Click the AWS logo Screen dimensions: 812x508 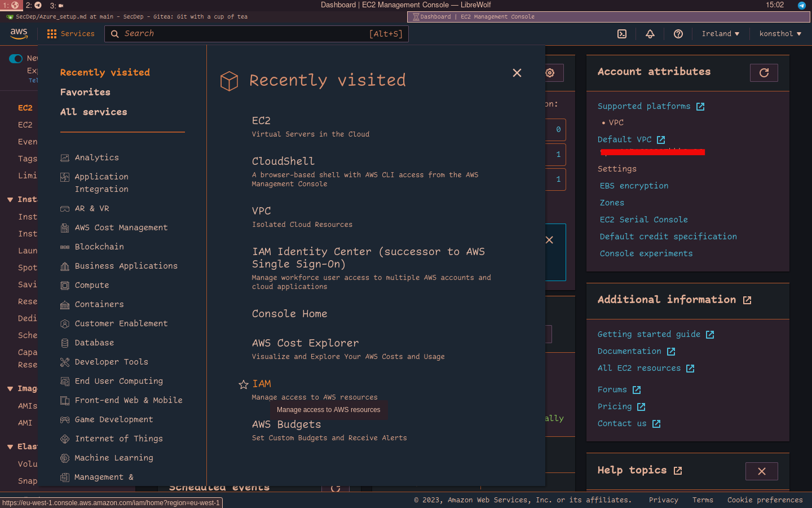pyautogui.click(x=19, y=34)
